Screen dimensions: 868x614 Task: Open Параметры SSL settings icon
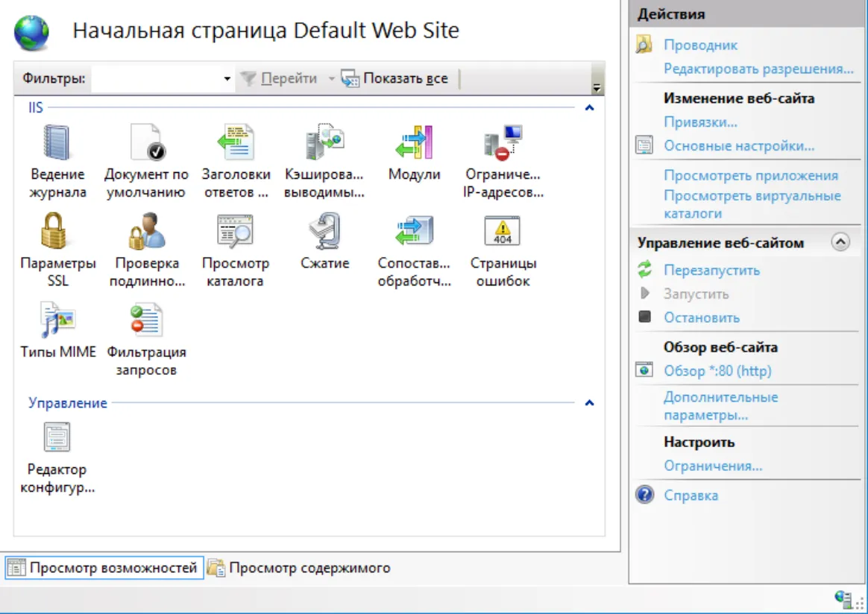click(x=57, y=250)
